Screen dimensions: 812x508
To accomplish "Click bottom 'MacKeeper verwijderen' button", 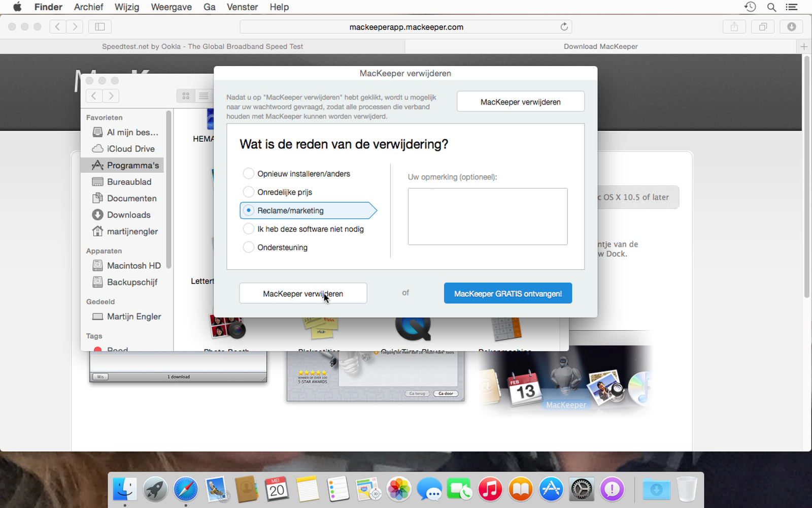I will 303,294.
